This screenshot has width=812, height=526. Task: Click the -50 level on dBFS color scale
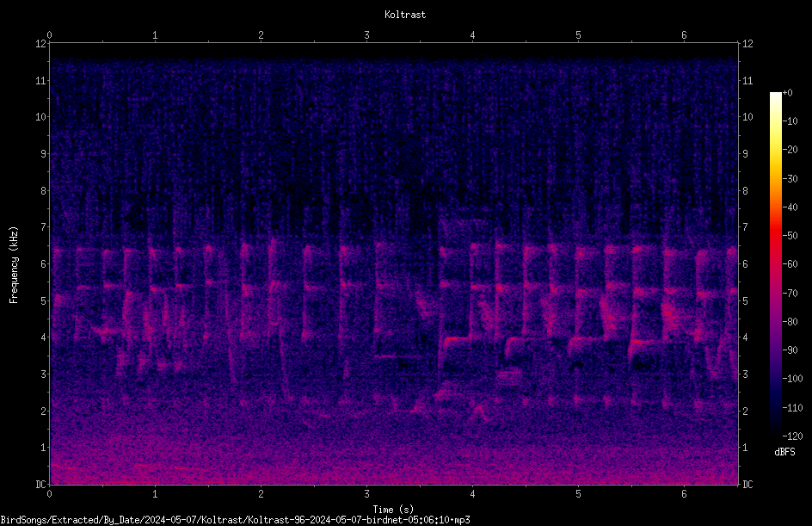[x=790, y=235]
